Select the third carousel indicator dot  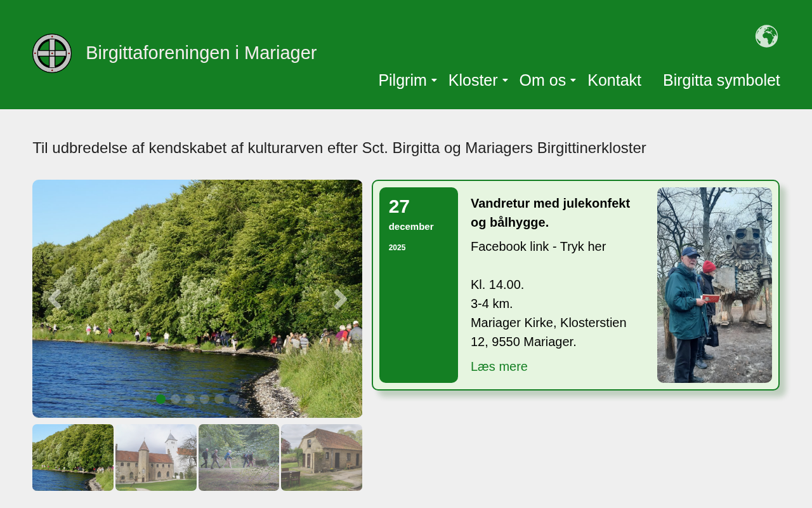(x=190, y=399)
